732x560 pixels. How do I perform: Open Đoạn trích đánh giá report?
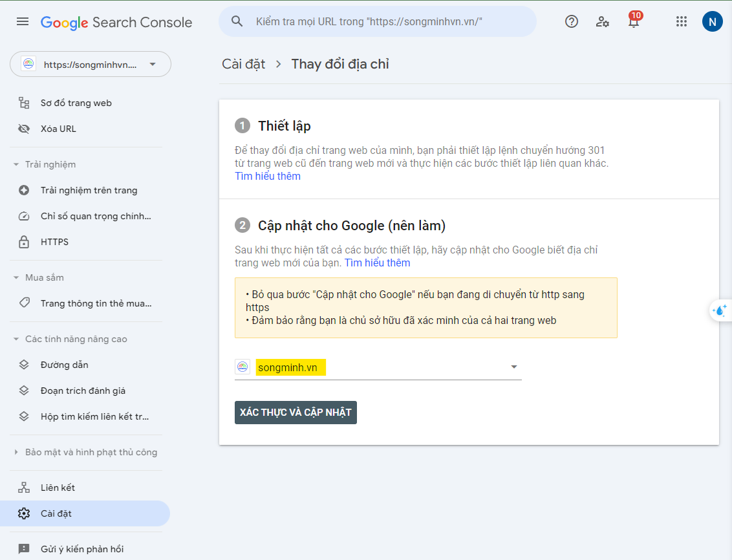coord(85,391)
